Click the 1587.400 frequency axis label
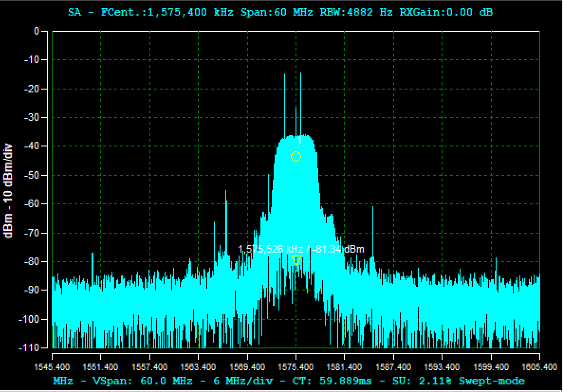This screenshot has height=392, width=563. tap(394, 367)
